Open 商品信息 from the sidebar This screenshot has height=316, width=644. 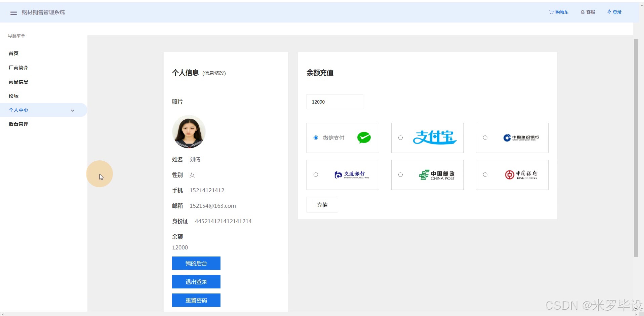[18, 82]
